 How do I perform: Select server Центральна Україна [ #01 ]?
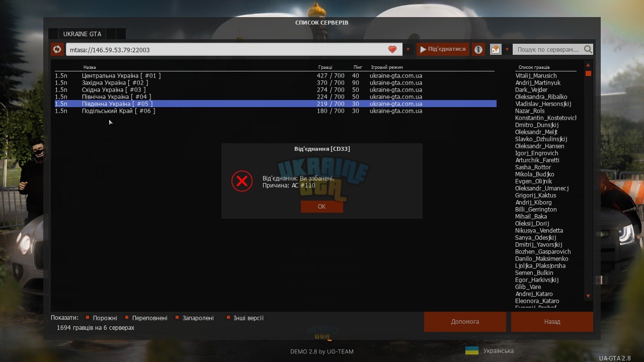[x=275, y=75]
